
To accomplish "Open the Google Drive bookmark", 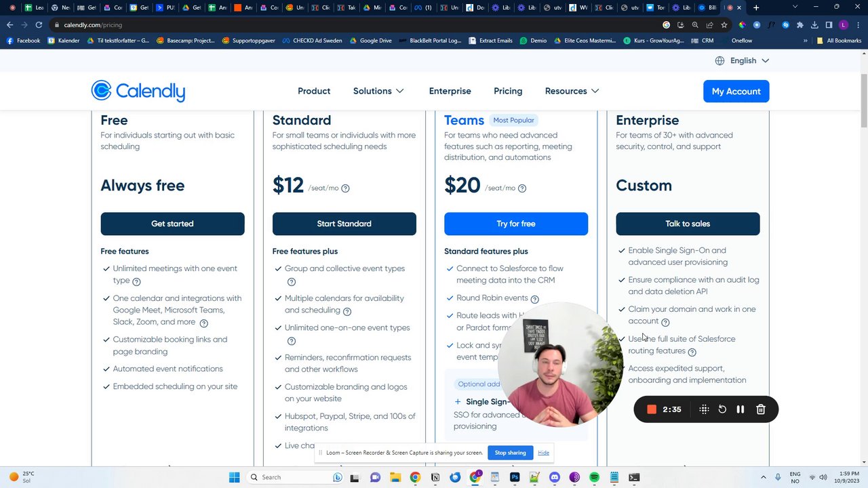I will (371, 41).
